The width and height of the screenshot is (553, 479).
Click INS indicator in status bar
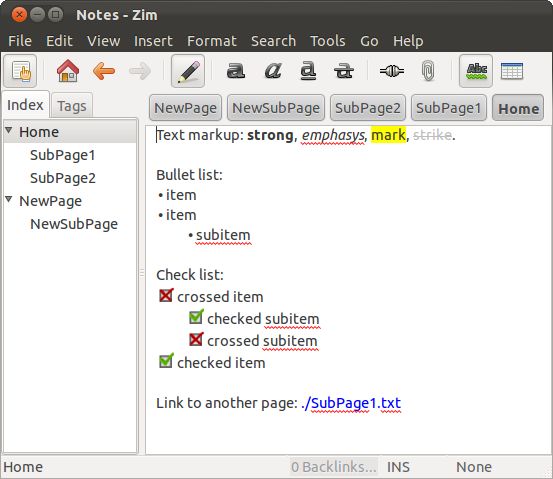(x=398, y=467)
